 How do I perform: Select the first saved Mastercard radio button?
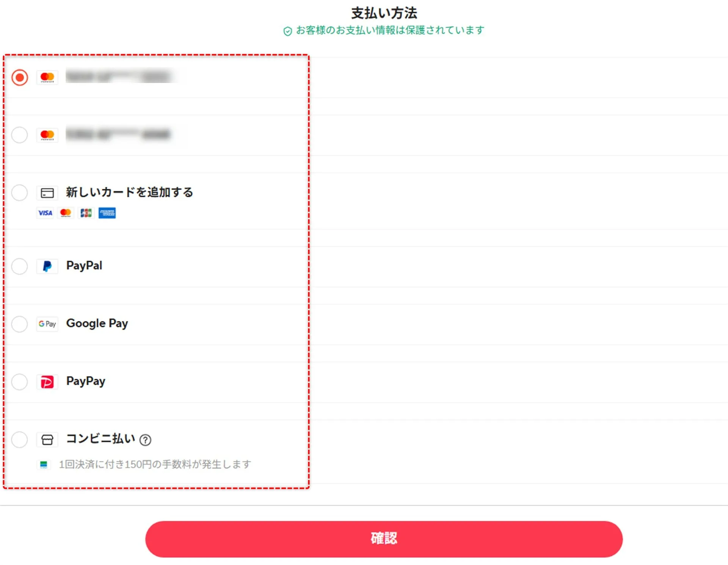coord(20,78)
